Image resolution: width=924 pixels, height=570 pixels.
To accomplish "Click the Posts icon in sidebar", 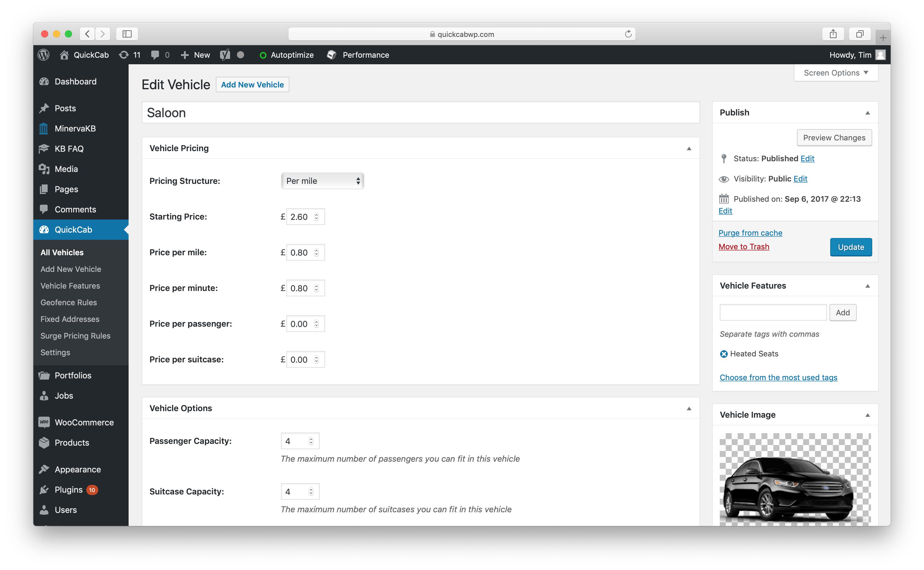I will 45,107.
